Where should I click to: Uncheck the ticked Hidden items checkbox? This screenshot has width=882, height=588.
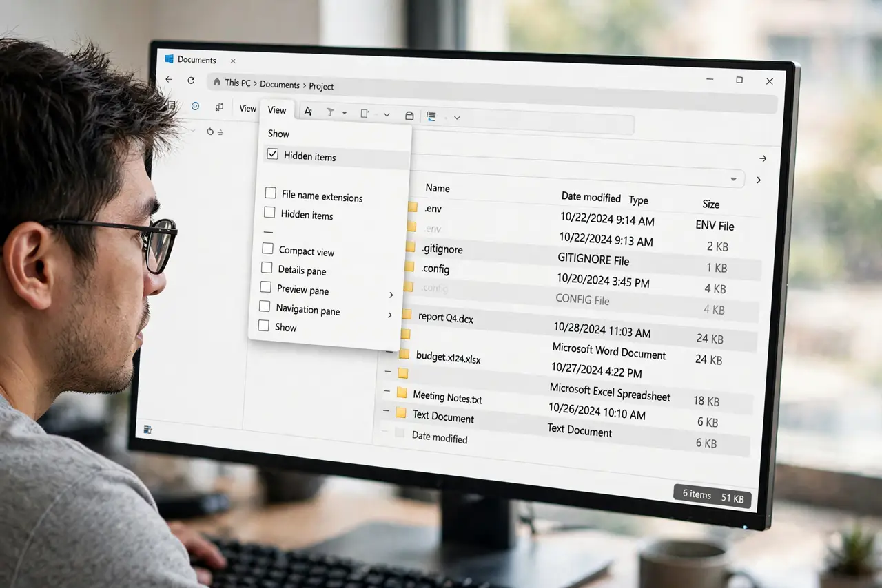(273, 154)
